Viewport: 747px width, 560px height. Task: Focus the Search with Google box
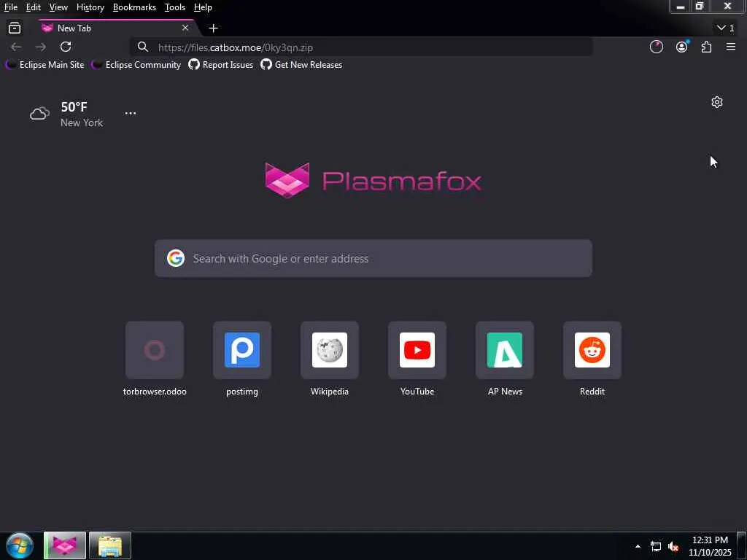(373, 258)
